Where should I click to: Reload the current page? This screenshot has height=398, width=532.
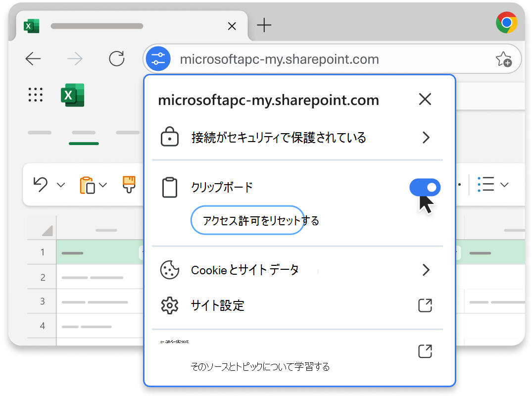(x=116, y=58)
